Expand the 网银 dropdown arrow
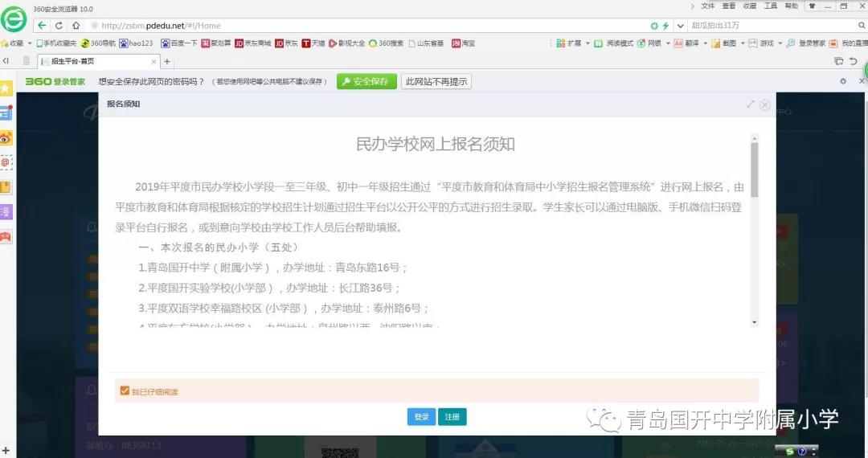This screenshot has width=868, height=458. pyautogui.click(x=668, y=43)
